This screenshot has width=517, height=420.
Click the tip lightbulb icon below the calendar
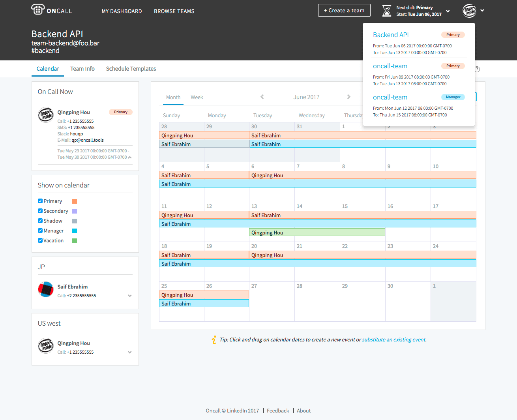click(x=214, y=339)
